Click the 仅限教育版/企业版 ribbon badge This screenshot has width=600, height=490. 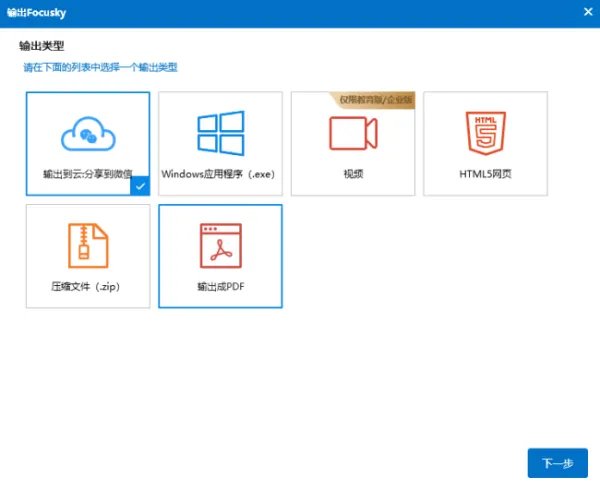(x=376, y=101)
